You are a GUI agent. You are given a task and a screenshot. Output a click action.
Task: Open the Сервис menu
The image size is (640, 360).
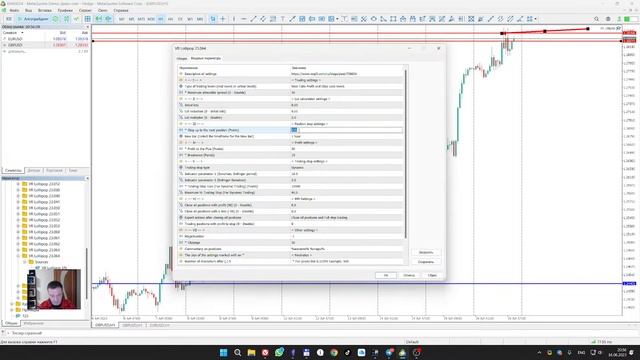coord(85,10)
